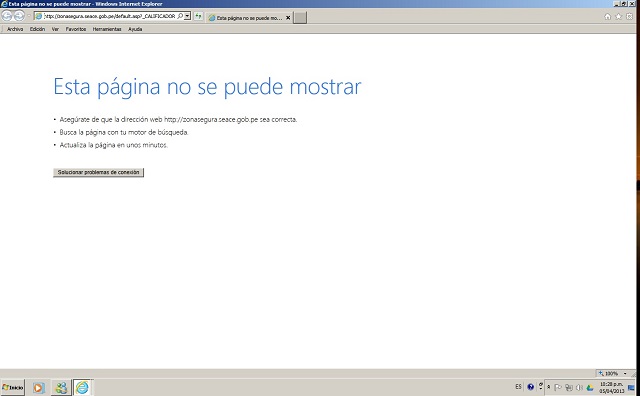Click the Inicio start button
This screenshot has width=640, height=396.
click(x=13, y=387)
